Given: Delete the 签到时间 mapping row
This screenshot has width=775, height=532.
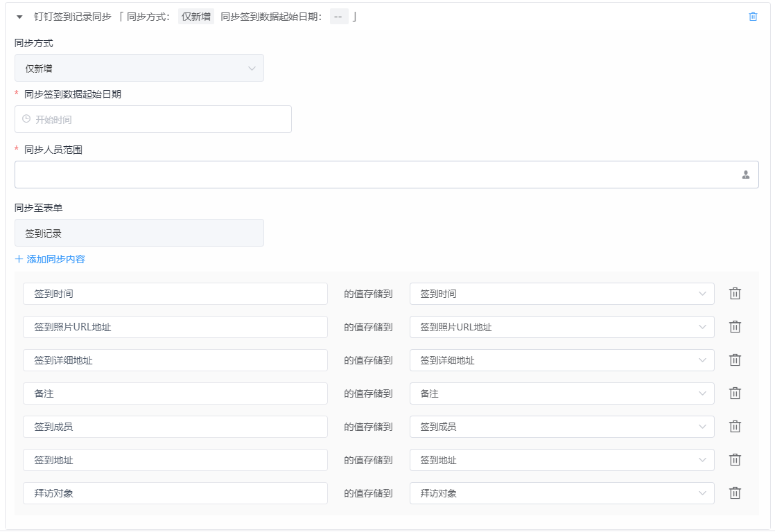Looking at the screenshot, I should point(735,294).
